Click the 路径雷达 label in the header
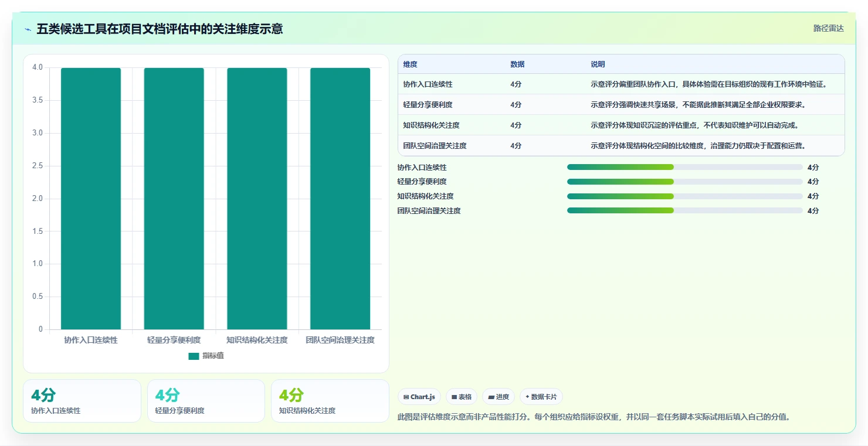Image resolution: width=868 pixels, height=446 pixels. (x=828, y=28)
